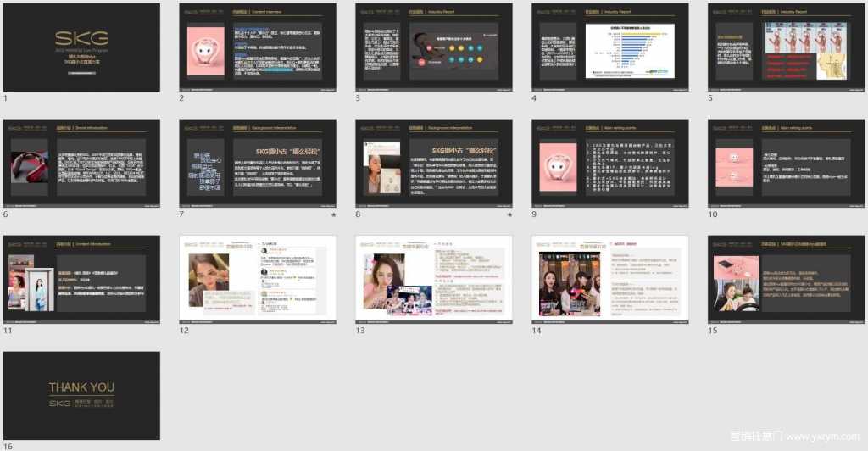Click the transition star icon under slide 8
Image resolution: width=868 pixels, height=451 pixels.
tap(509, 215)
